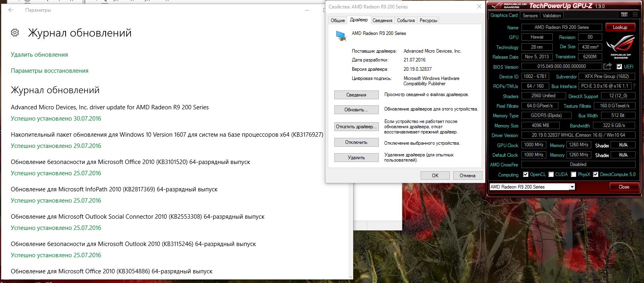The width and height of the screenshot is (644, 283).
Task: Click the BIOS export arrow icon
Action: tap(608, 66)
